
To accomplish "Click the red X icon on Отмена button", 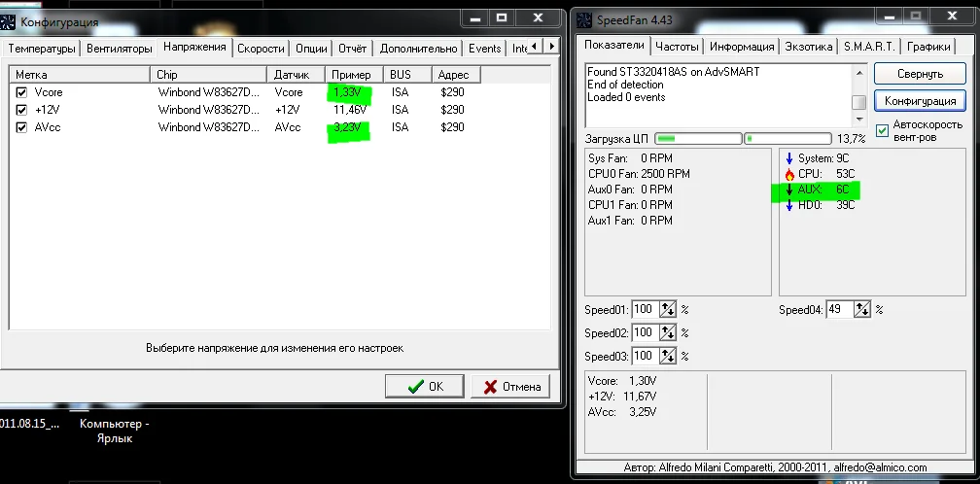I will point(491,387).
